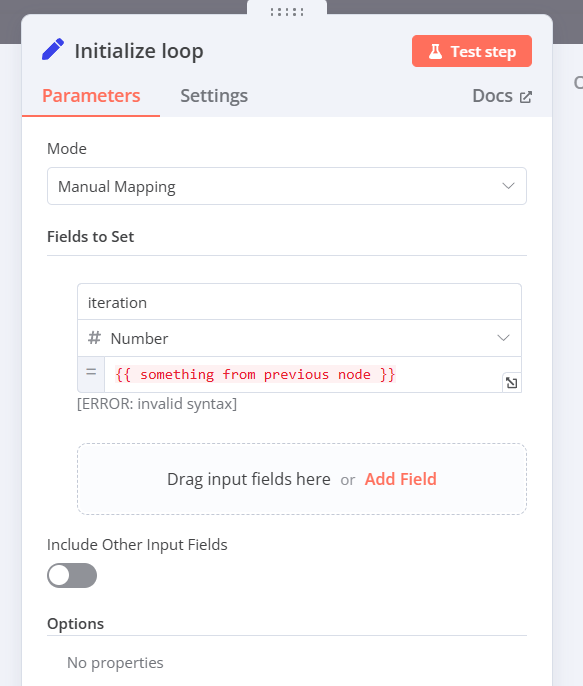Switch to the Settings tab
This screenshot has height=686, width=583.
214,96
